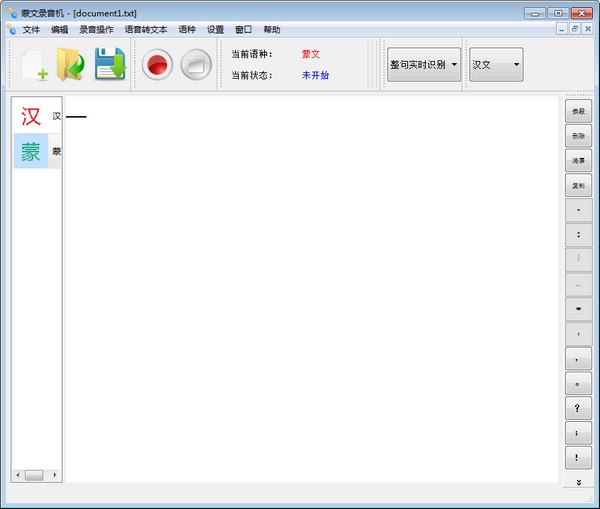Open a file using the folder icon

point(70,64)
